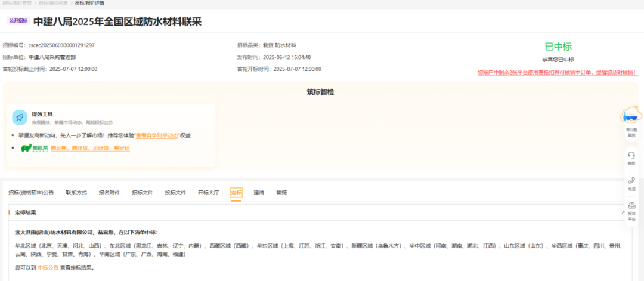Click the 客服 headset icon

[x=631, y=155]
